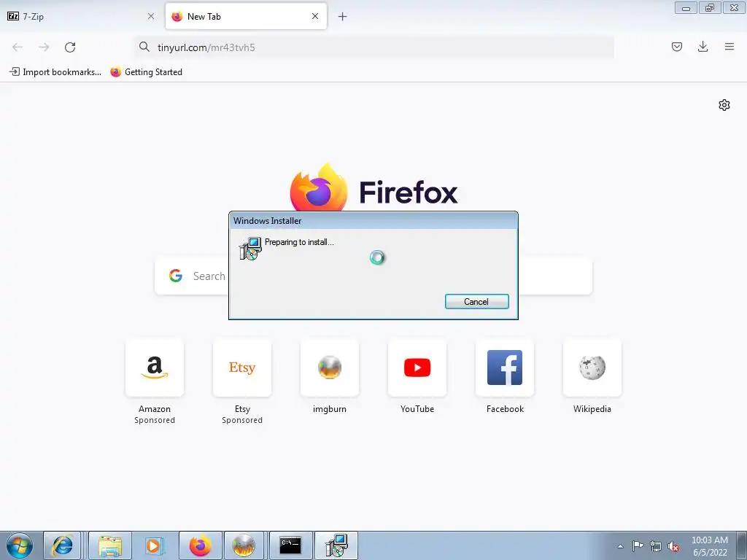This screenshot has height=560, width=747.
Task: Click the Windows Installer taskbar icon
Action: click(x=336, y=545)
